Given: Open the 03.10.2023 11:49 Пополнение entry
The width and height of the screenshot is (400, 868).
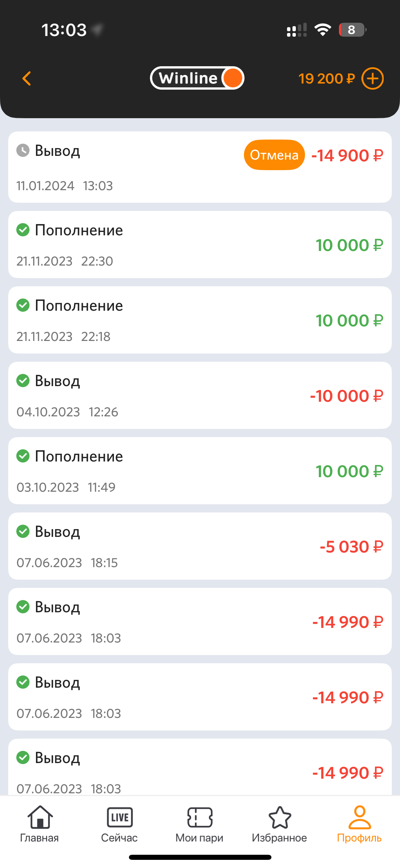Looking at the screenshot, I should coord(199,471).
